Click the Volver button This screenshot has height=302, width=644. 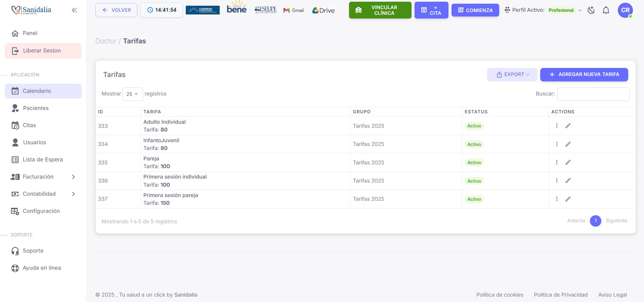116,10
